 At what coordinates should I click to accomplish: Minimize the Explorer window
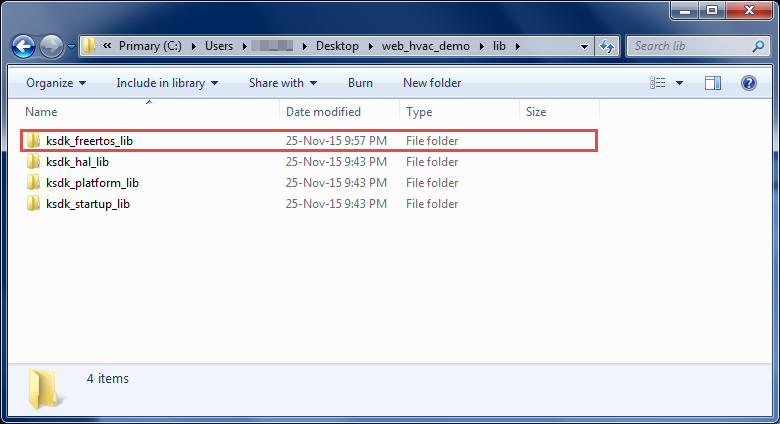click(685, 10)
